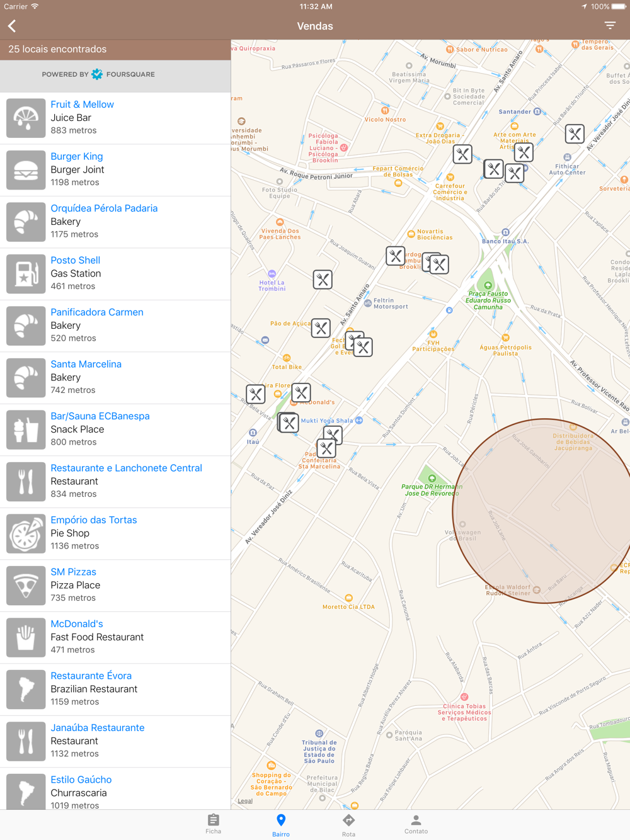Switch to the Ficha tab
Viewport: 630px width, 840px height.
click(x=214, y=824)
